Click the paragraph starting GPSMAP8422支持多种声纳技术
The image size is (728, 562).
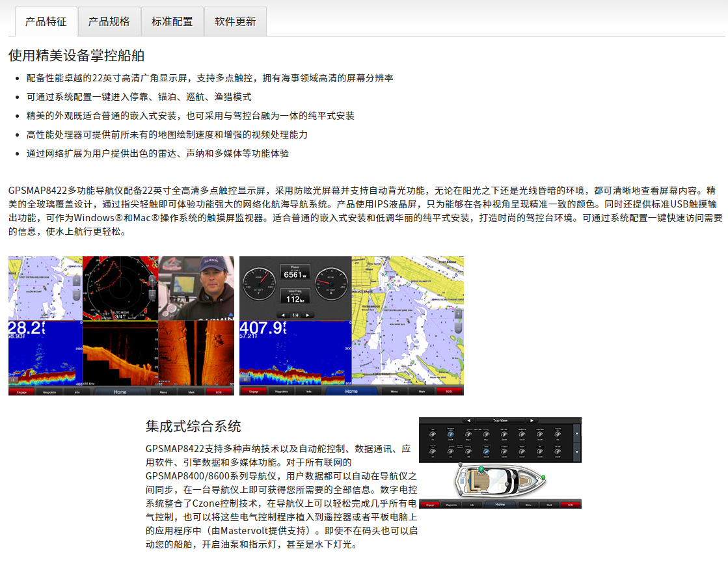click(281, 496)
